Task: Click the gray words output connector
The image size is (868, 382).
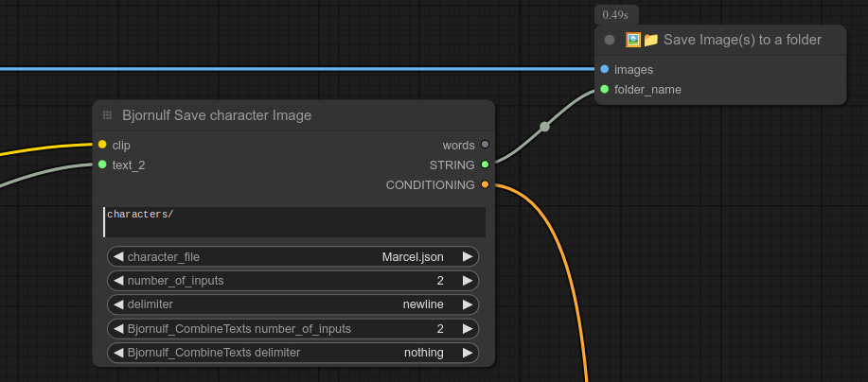Action: [485, 145]
